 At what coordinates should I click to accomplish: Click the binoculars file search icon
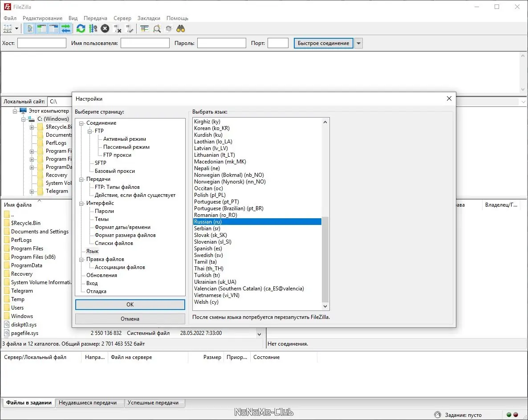(181, 29)
